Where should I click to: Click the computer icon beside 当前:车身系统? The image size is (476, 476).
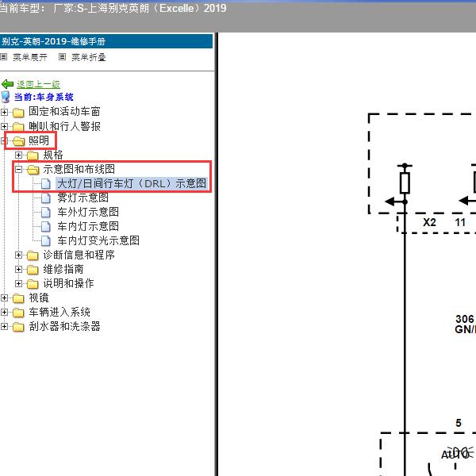tap(6, 97)
